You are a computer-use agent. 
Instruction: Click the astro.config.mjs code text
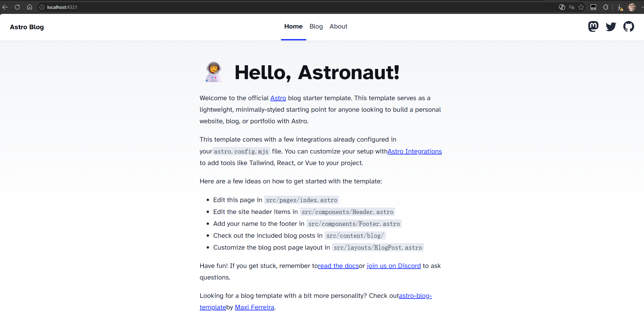point(241,151)
